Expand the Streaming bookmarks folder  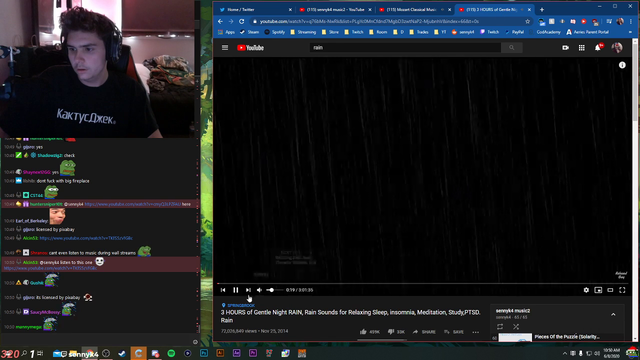pos(303,32)
